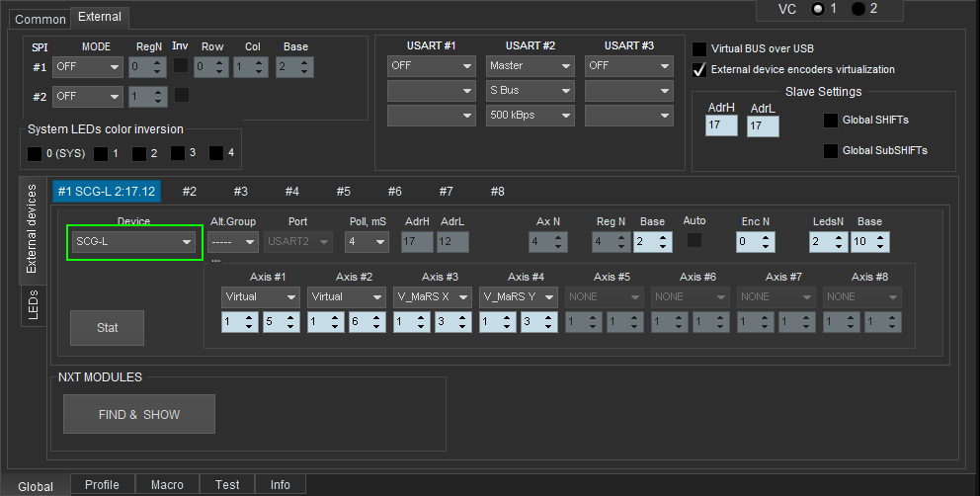Viewport: 980px width, 496px height.
Task: Open the Poll, mS dropdown
Action: pos(367,241)
